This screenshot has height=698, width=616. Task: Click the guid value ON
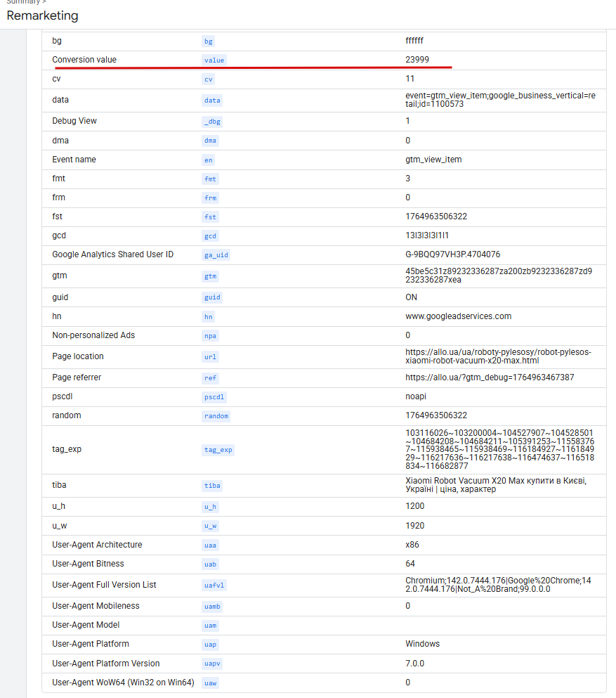pos(411,297)
